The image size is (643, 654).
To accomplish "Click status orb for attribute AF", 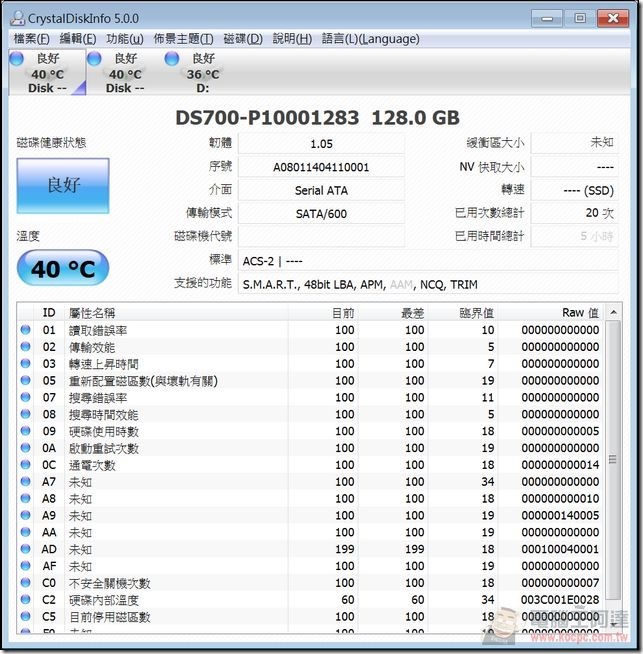I will [25, 566].
